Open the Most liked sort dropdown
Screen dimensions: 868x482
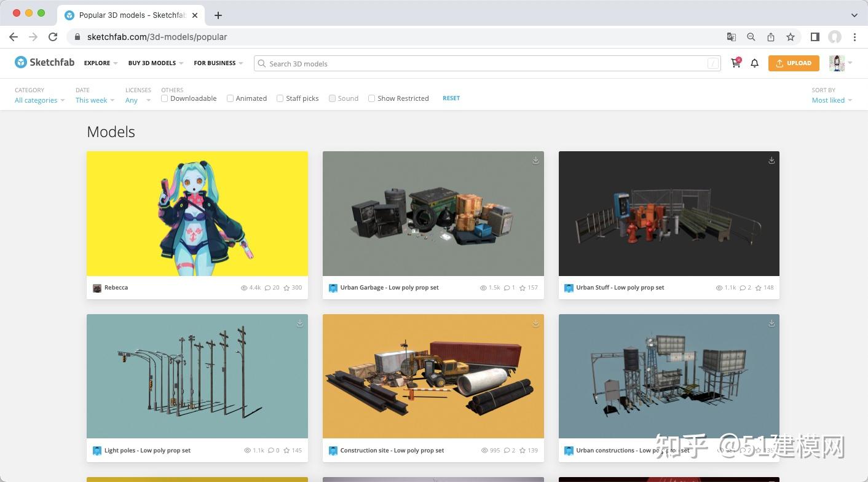832,100
